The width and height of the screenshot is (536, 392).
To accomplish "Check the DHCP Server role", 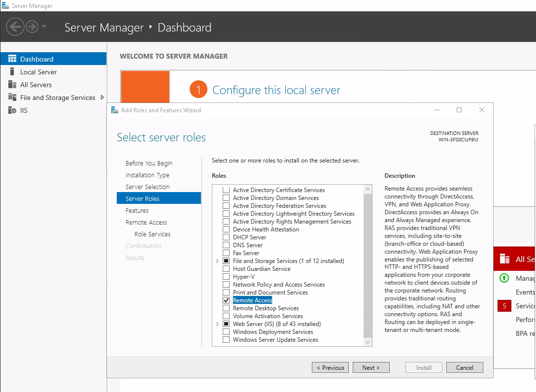I will click(x=226, y=237).
